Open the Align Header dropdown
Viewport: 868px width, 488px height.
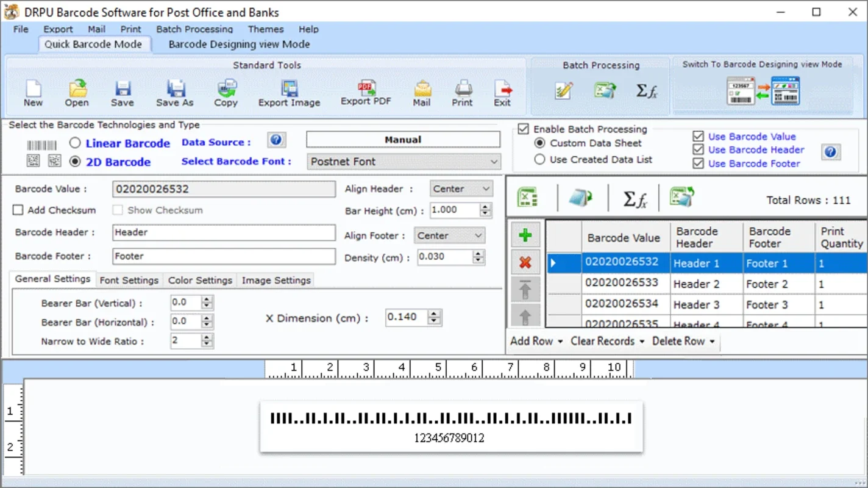(461, 189)
